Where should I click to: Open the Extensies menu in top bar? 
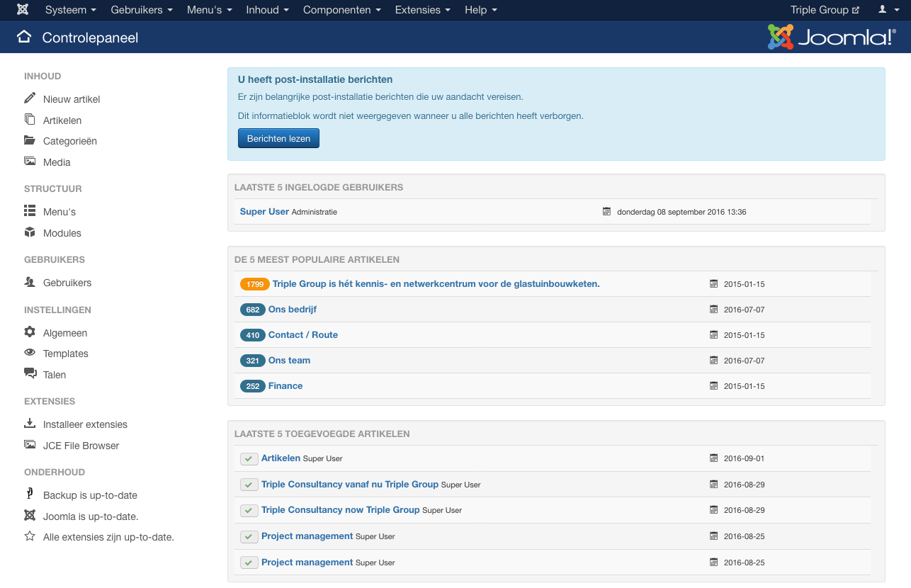pyautogui.click(x=422, y=10)
